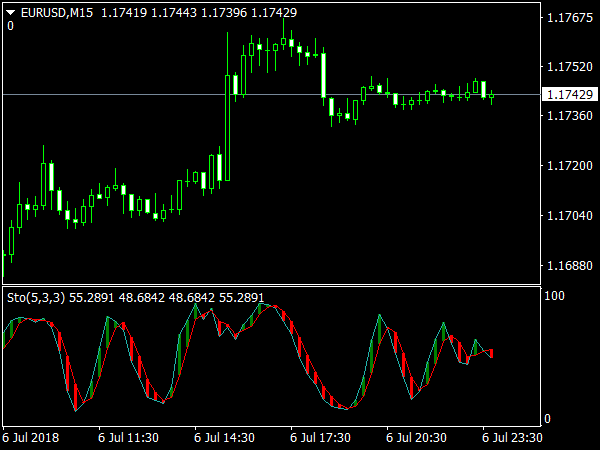Click the 1.17675 price axis label
Viewport: 600px width, 450px height.
[570, 18]
